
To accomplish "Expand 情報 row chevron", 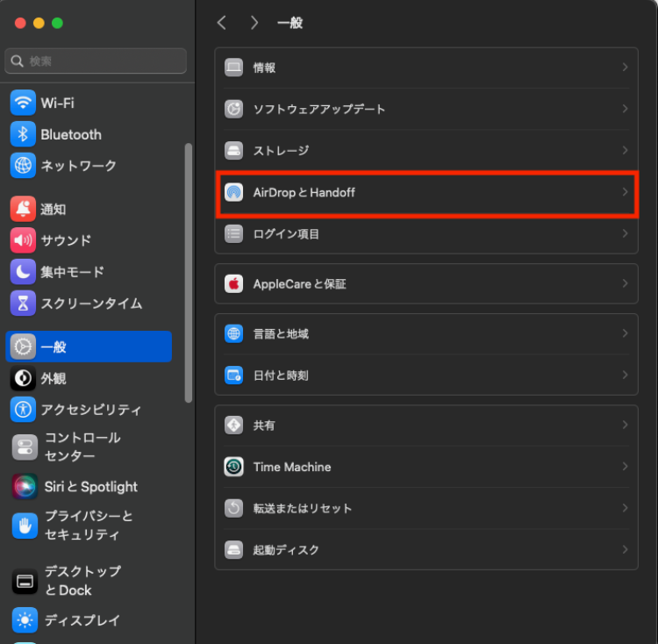I will tap(625, 68).
